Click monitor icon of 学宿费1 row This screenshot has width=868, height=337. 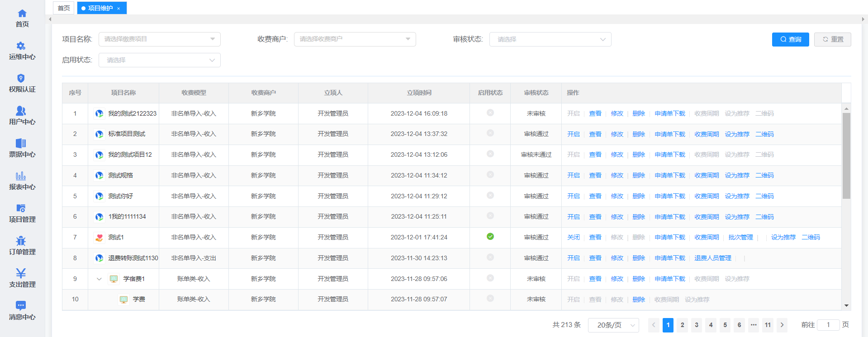point(114,279)
